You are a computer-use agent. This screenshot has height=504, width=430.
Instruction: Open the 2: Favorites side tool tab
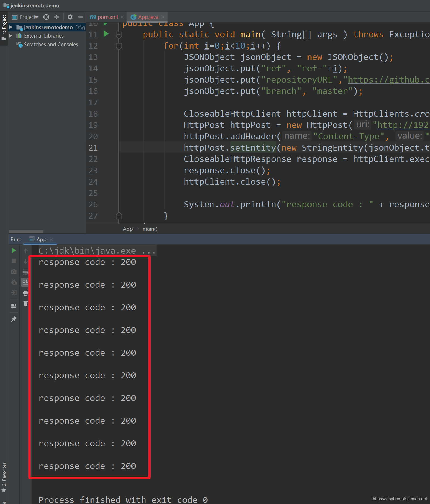(4, 477)
